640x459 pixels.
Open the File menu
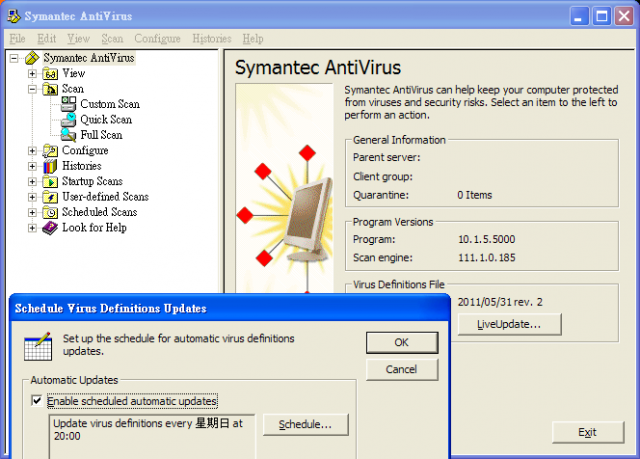tap(18, 39)
